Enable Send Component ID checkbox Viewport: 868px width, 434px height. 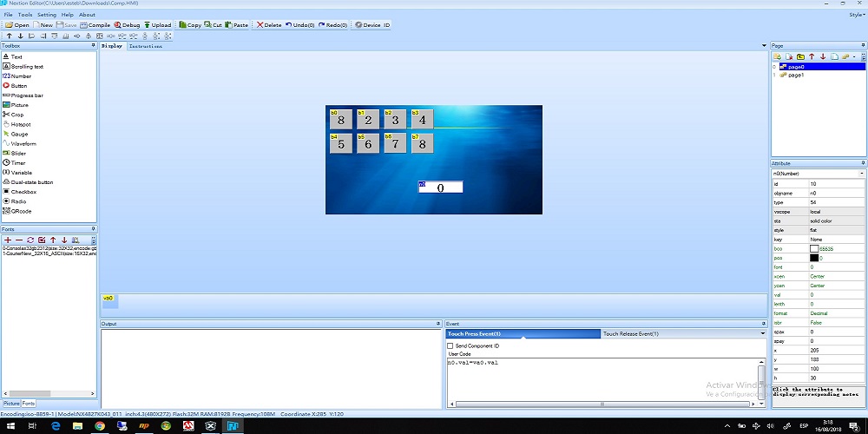pyautogui.click(x=450, y=346)
